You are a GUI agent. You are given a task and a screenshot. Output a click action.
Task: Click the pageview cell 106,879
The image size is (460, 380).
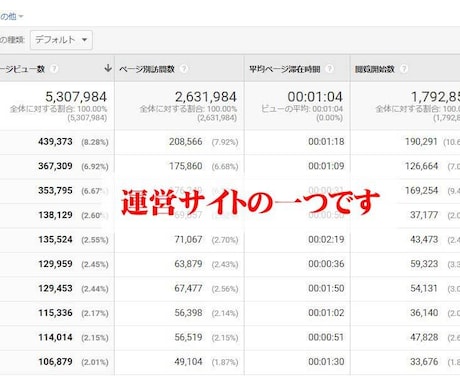(55, 362)
